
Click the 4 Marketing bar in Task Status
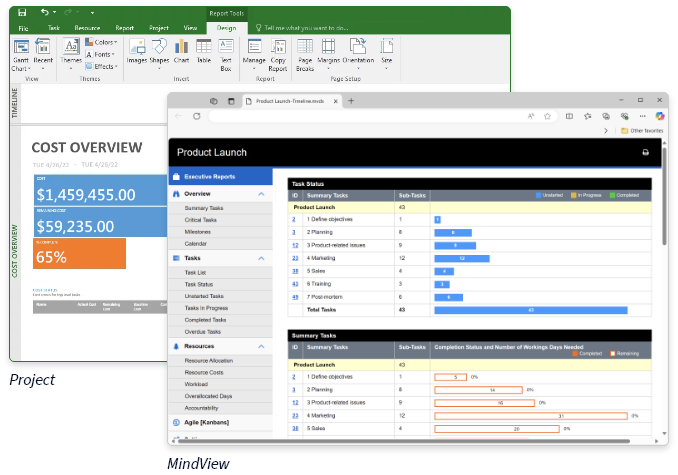462,258
